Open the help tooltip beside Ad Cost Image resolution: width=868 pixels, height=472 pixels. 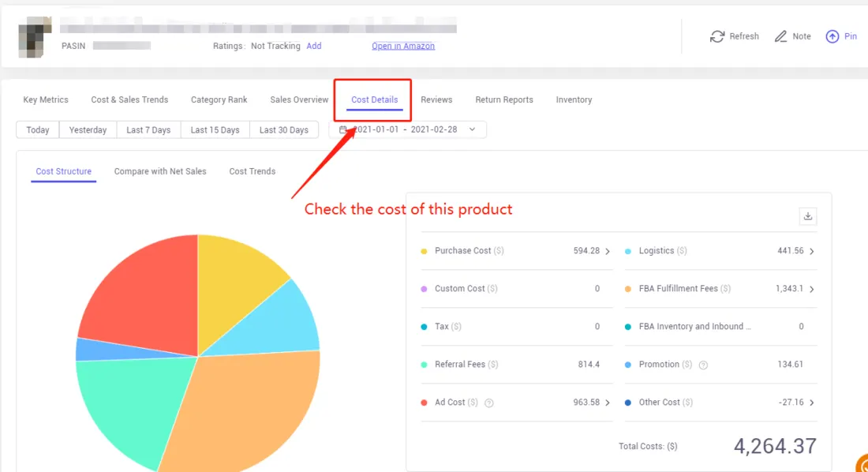[489, 403]
